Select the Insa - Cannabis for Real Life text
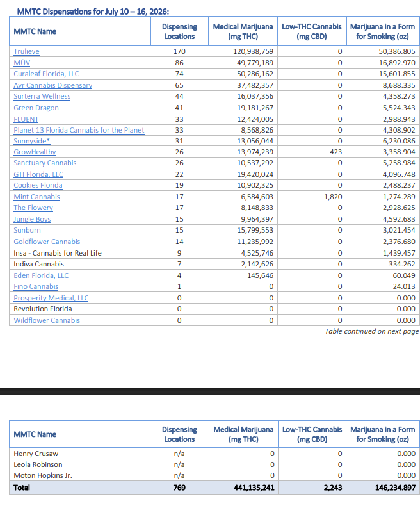420x508 pixels. [58, 253]
